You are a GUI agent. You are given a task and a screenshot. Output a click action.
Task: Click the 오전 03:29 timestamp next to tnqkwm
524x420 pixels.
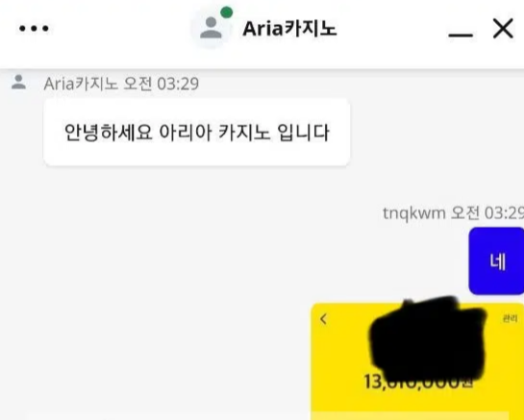click(487, 213)
